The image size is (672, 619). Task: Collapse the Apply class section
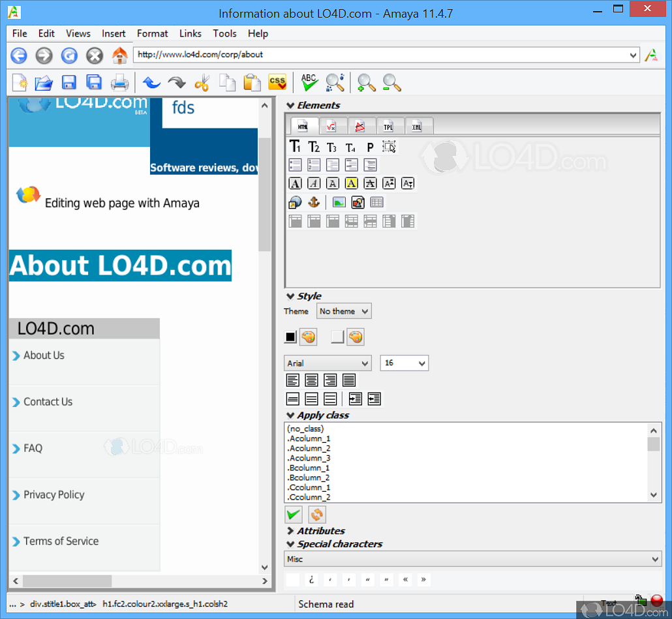(290, 415)
